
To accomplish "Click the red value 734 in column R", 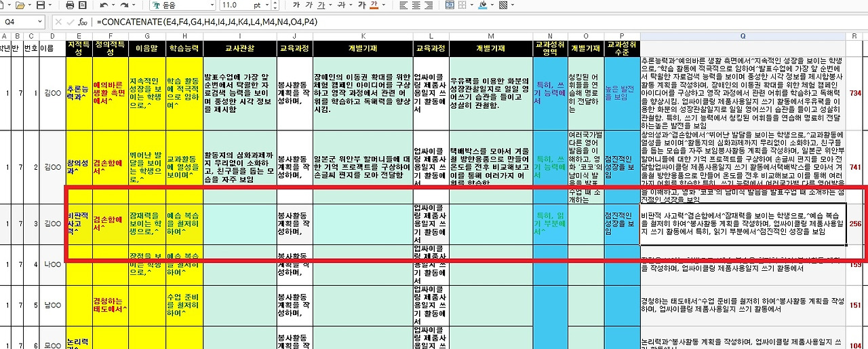I will [855, 93].
